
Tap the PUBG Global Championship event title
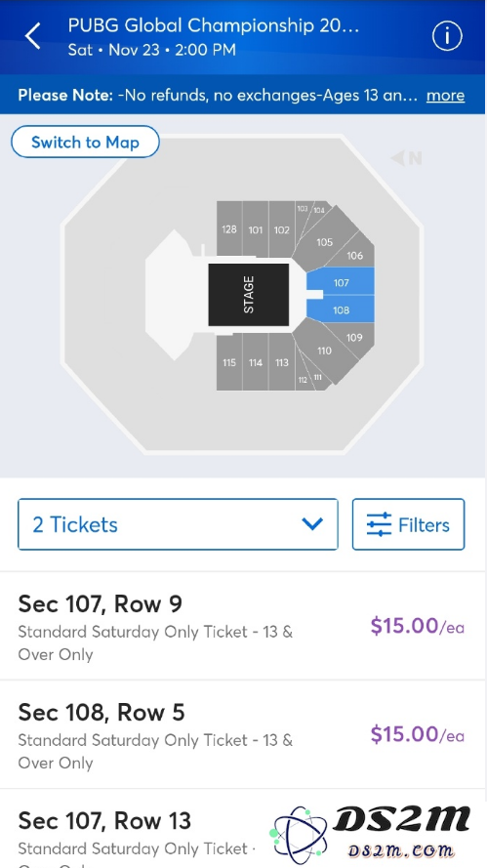click(214, 25)
